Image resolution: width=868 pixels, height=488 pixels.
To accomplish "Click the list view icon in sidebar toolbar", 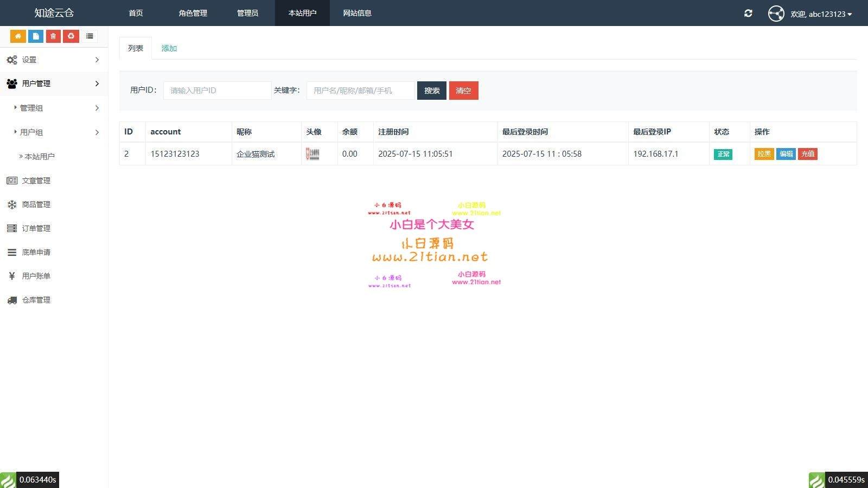I will point(90,36).
